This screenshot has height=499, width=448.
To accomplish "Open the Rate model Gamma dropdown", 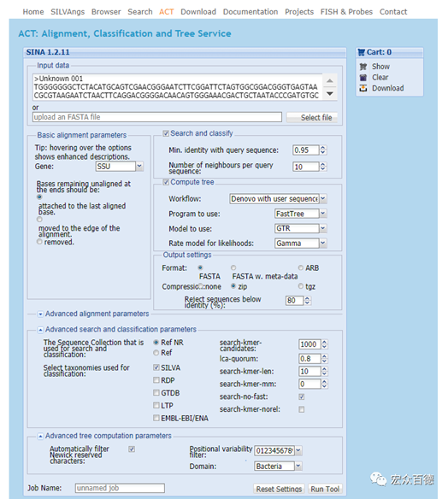I will [323, 244].
